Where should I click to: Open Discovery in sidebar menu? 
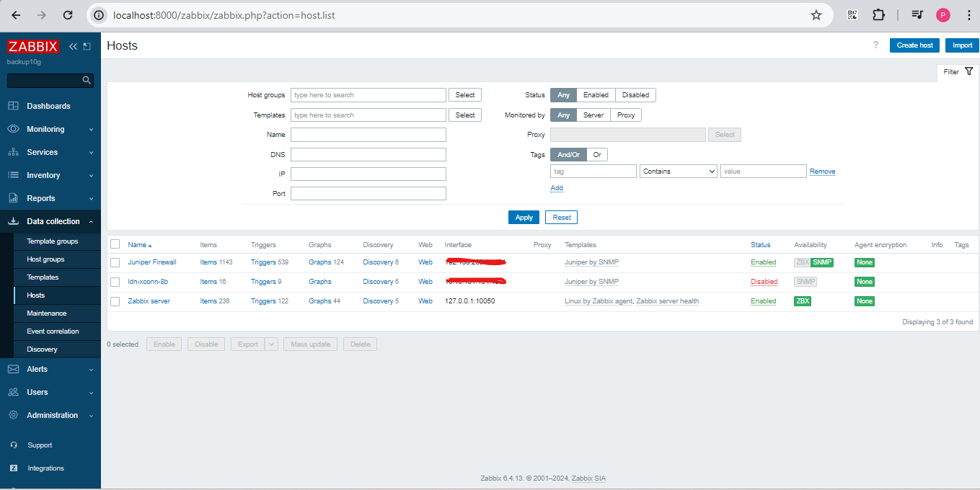42,349
